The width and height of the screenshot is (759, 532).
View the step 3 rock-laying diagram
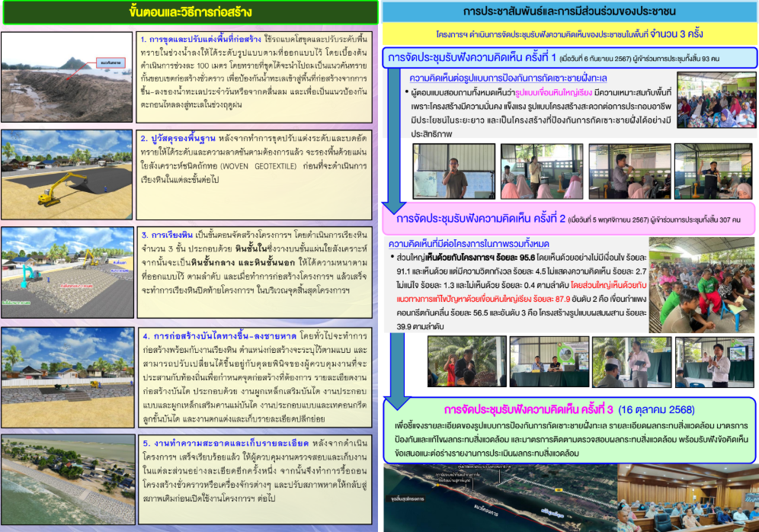[67, 272]
